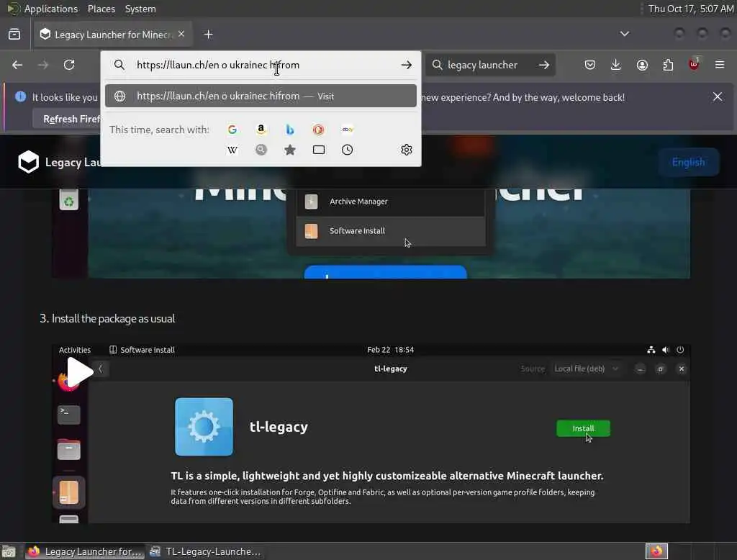Search this time with Google
The width and height of the screenshot is (737, 560).
click(x=232, y=130)
